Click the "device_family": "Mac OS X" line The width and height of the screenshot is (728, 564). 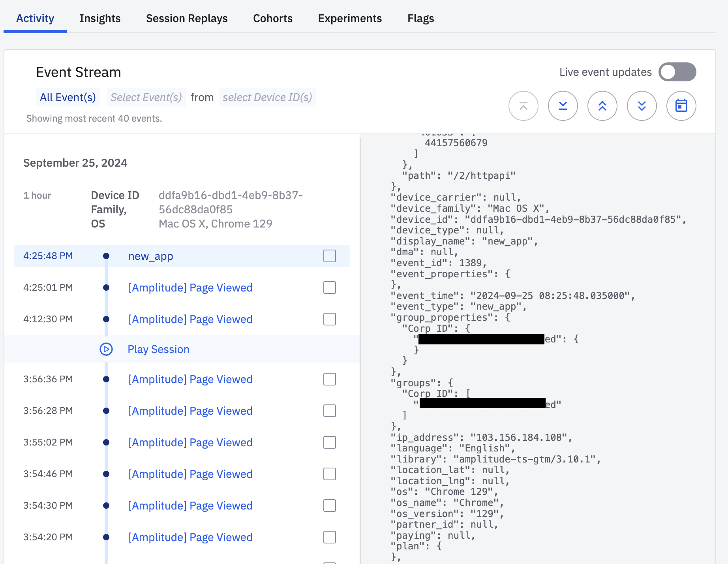click(x=470, y=208)
